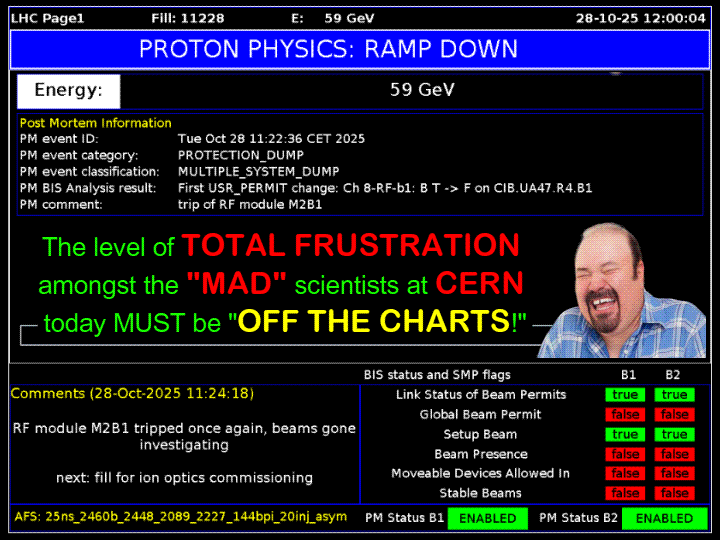720x540 pixels.
Task: Select the B2 Global Beam Permit false flag
Action: click(675, 414)
